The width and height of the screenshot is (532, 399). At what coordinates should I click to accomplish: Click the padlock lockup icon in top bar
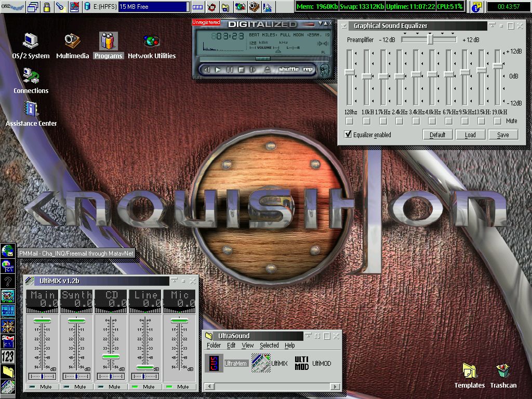point(46,7)
